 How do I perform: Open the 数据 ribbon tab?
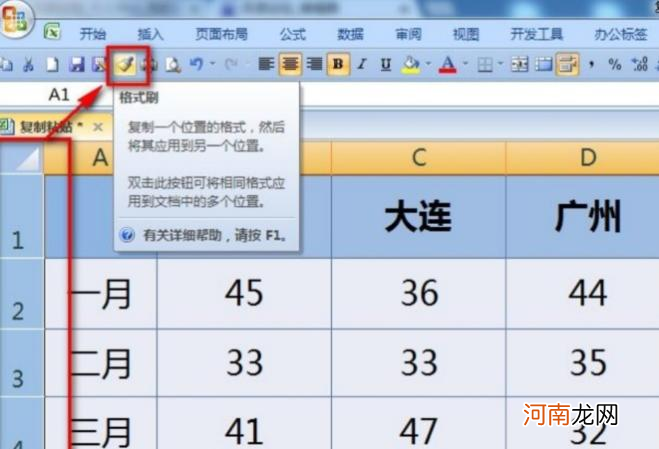point(351,34)
